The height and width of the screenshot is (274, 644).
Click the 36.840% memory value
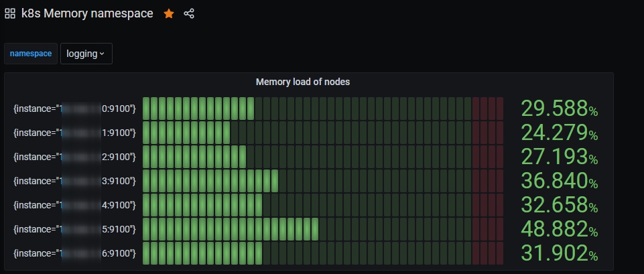(559, 181)
